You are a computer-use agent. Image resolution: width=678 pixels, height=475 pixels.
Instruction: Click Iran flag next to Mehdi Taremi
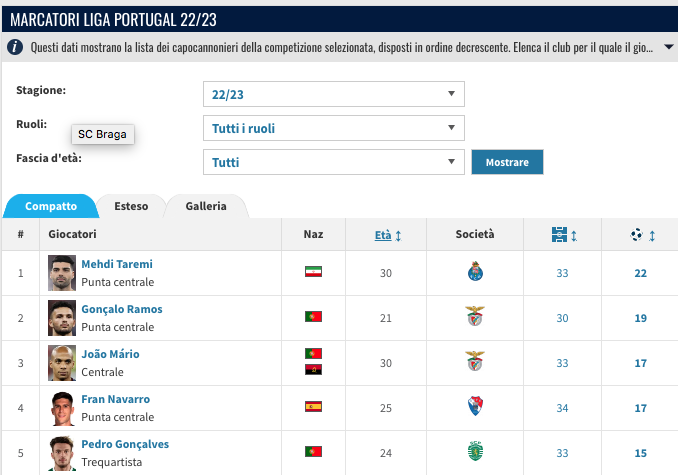[x=313, y=271]
